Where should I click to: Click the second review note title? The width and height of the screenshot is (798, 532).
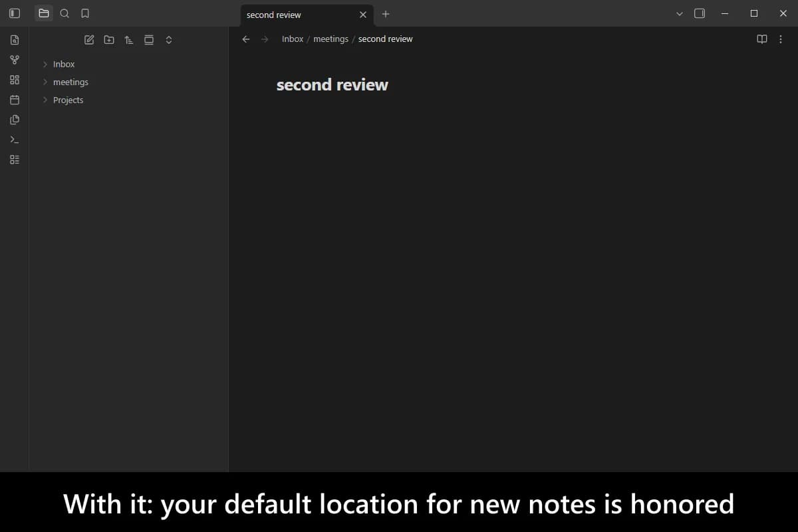click(x=332, y=85)
